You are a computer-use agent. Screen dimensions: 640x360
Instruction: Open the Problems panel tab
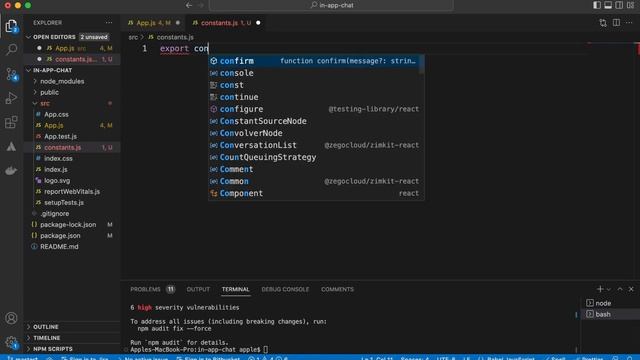coord(152,289)
